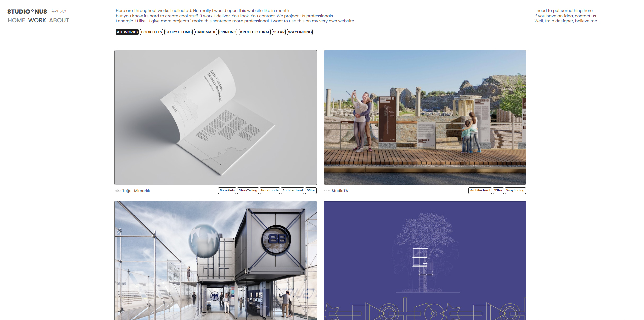Click the emoticon face icon beside the logo
Screen dimensions: 644x320
[x=59, y=12]
